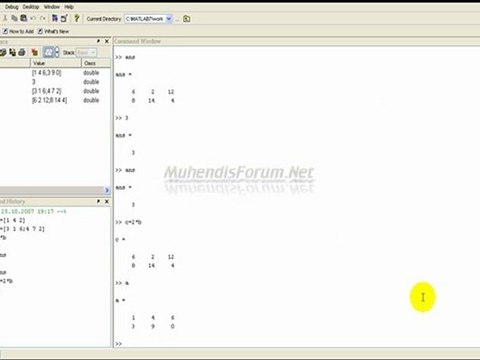This screenshot has width=480, height=360.
Task: Open the Debug menu
Action: pyautogui.click(x=12, y=7)
